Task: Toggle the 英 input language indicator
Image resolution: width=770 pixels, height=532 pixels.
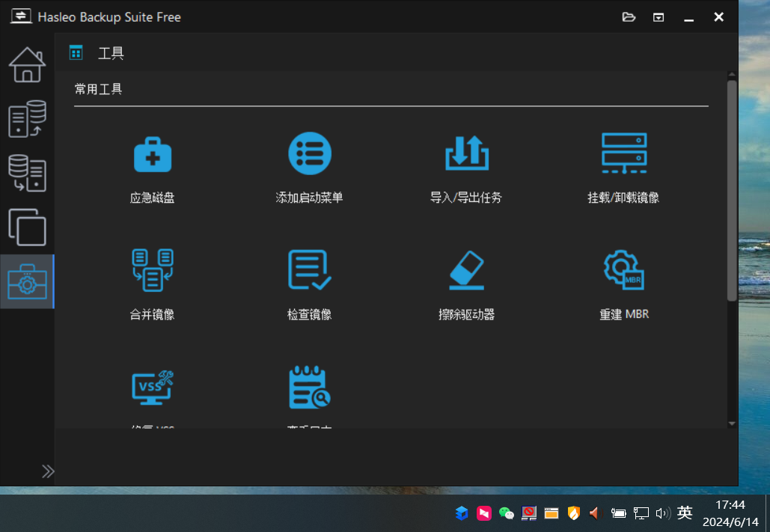Action: click(684, 513)
